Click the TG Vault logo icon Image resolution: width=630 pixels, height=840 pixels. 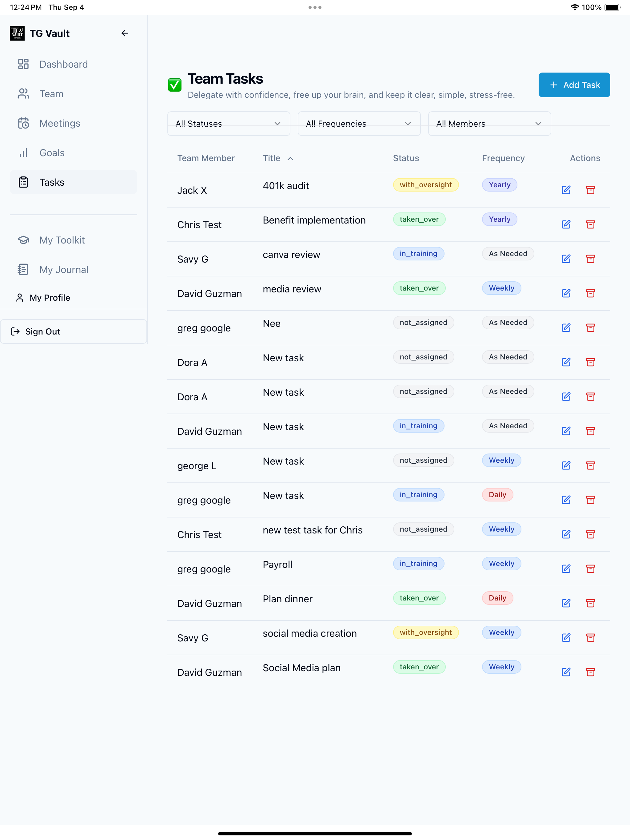pos(17,34)
